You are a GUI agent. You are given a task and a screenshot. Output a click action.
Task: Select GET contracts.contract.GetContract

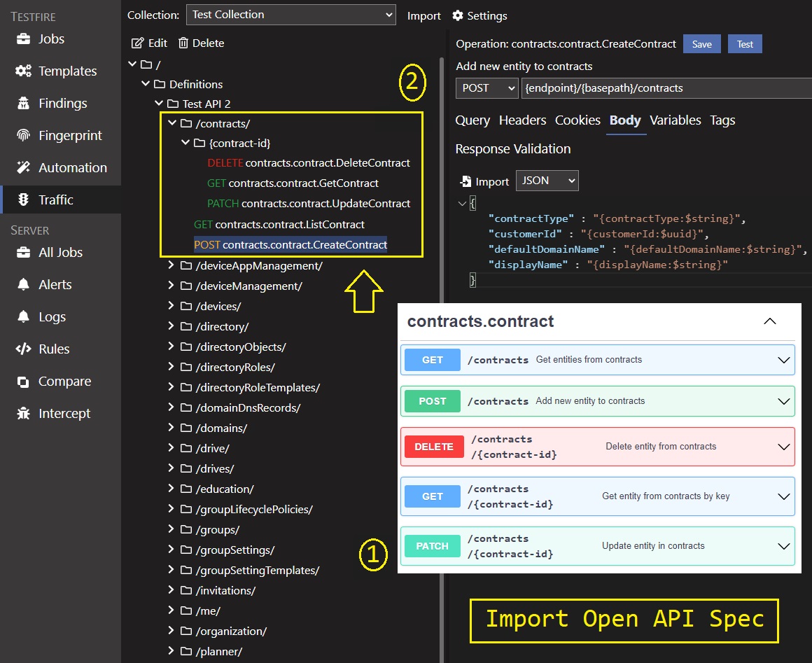[293, 183]
